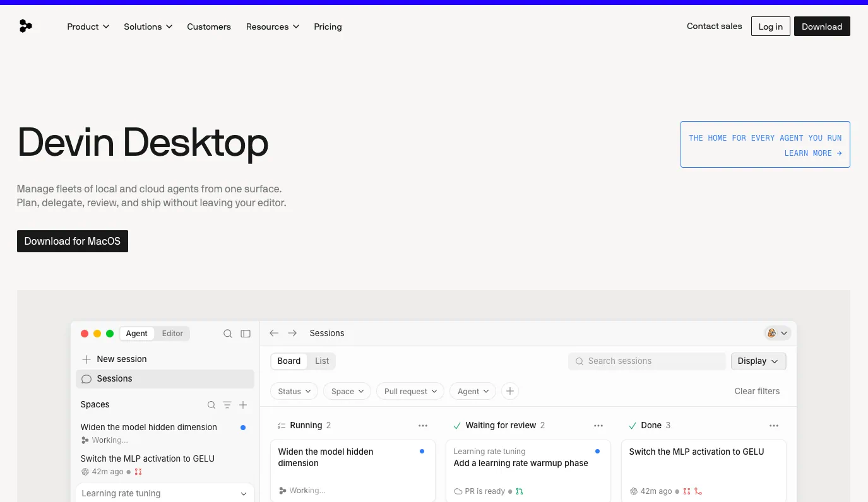Viewport: 868px width, 502px height.
Task: Click the 'Devin Desktop' page heading
Action: click(143, 143)
